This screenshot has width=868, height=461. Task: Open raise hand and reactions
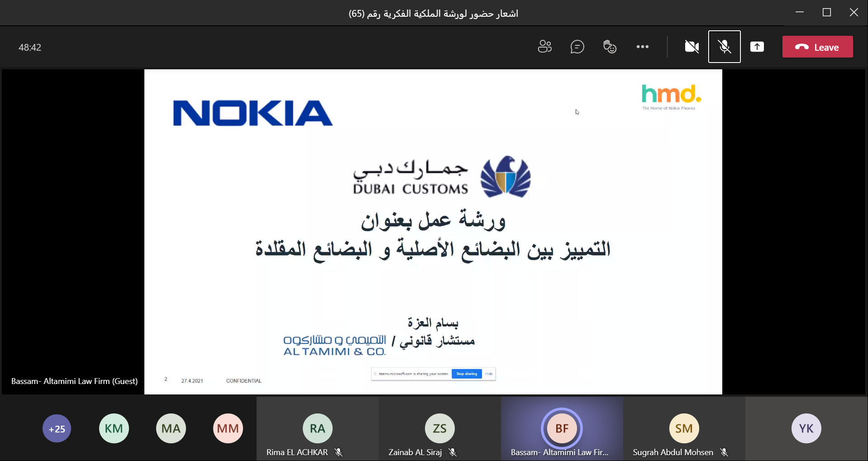610,47
